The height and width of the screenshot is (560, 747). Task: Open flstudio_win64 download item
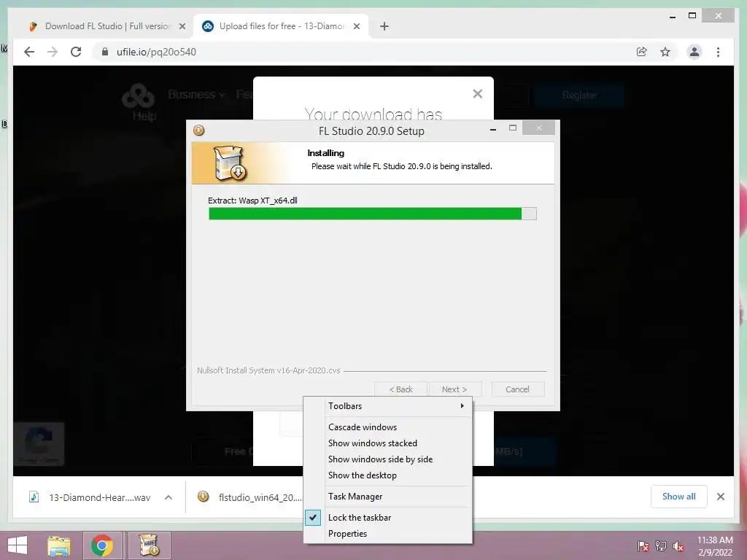[260, 497]
